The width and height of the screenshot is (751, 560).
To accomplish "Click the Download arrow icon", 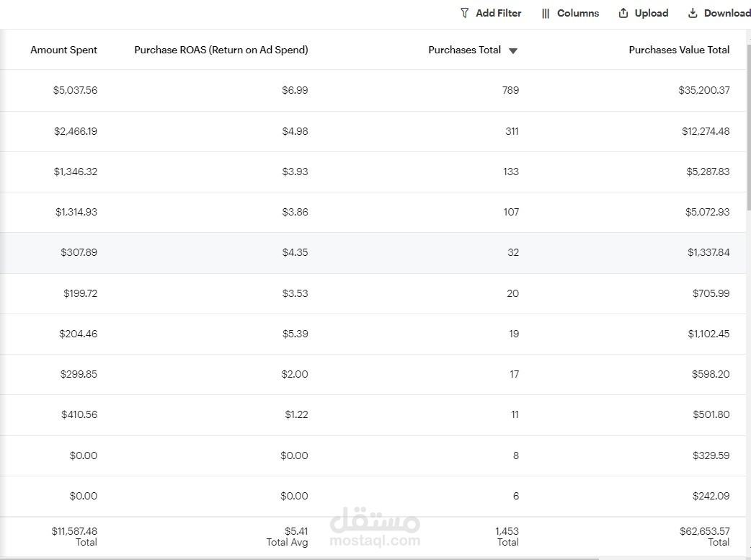I will click(x=693, y=13).
